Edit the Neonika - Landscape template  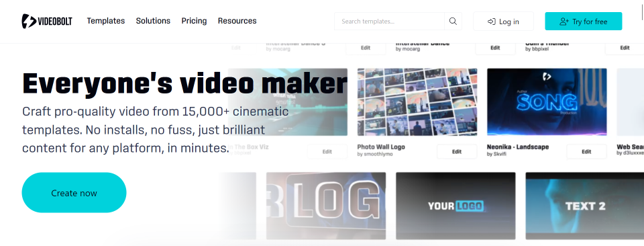(586, 151)
